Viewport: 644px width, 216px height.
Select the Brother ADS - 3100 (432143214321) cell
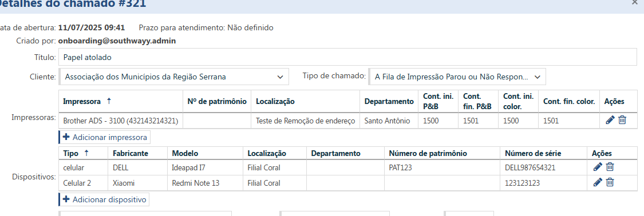click(x=121, y=121)
